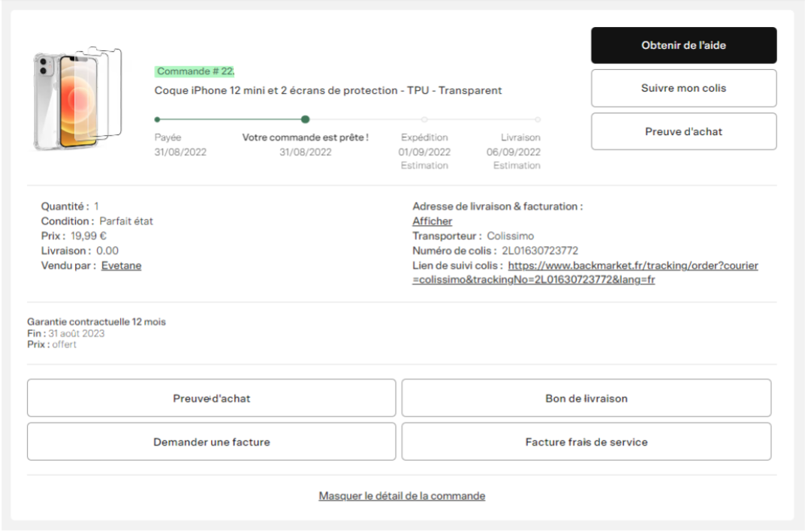Click the bottom "Preuve d'achat" button
Image resolution: width=805 pixels, height=532 pixels.
pyautogui.click(x=211, y=398)
